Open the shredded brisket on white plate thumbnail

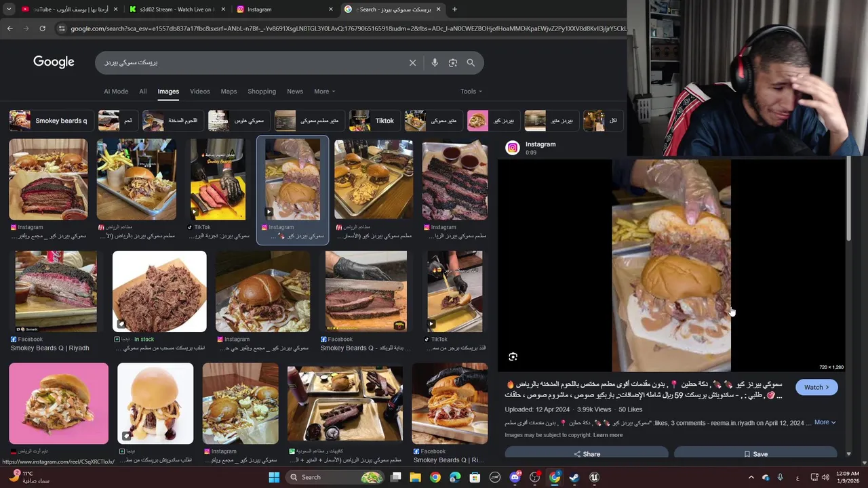[x=159, y=291]
